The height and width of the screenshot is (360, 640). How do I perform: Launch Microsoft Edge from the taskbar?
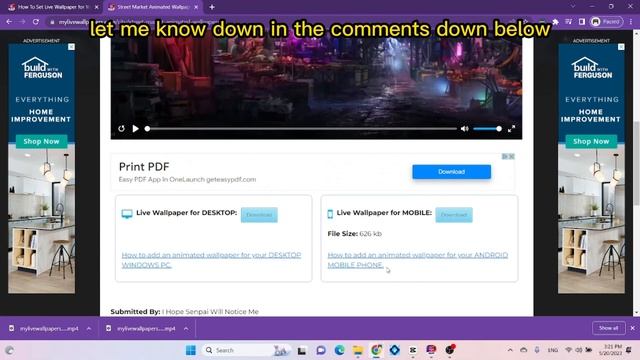pyautogui.click(x=339, y=350)
